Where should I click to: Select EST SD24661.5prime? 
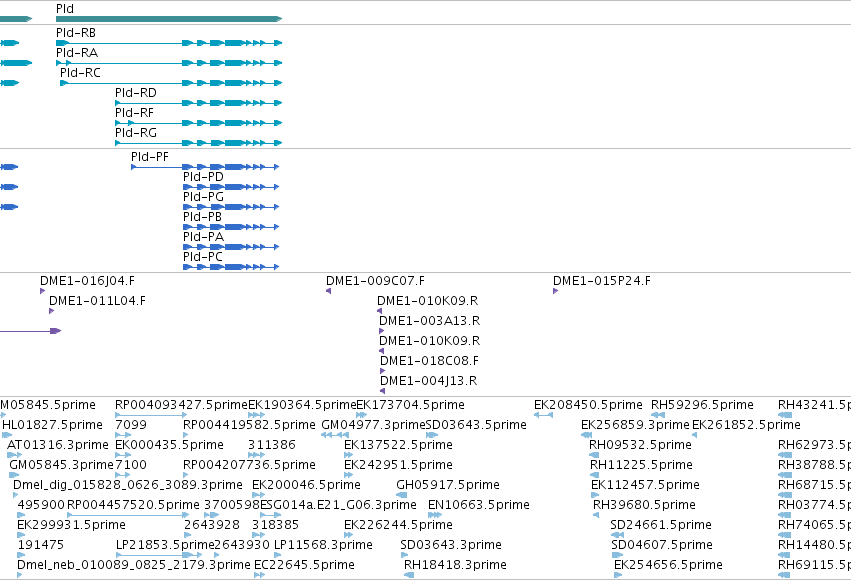pyautogui.click(x=661, y=526)
